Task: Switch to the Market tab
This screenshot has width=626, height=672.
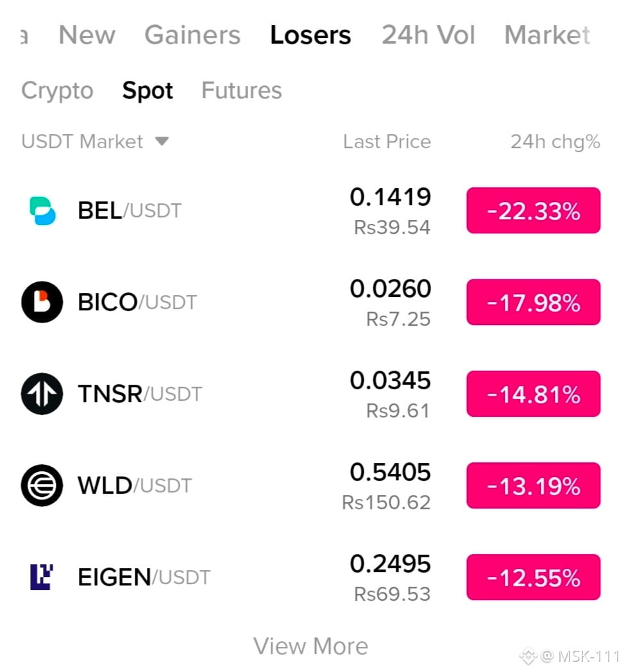Action: click(548, 35)
